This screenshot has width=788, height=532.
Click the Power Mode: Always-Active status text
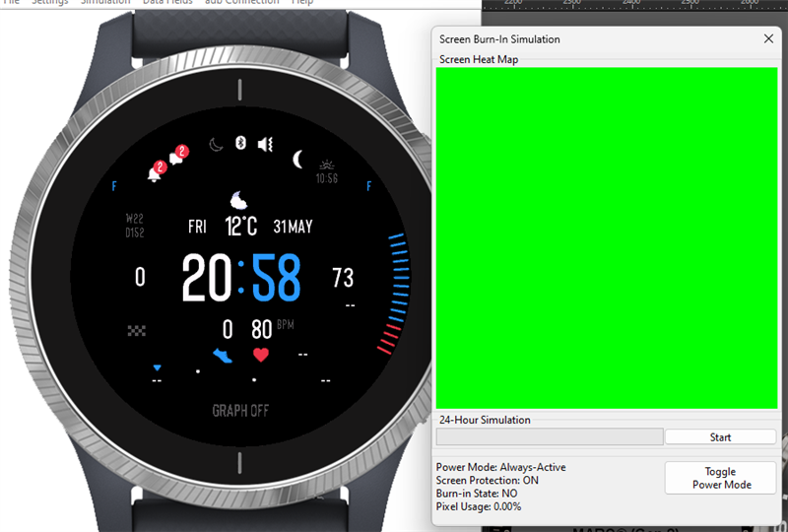coord(501,467)
